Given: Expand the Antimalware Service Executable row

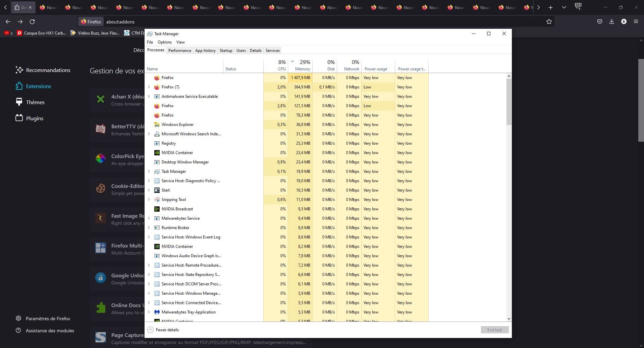Looking at the screenshot, I should coord(149,96).
